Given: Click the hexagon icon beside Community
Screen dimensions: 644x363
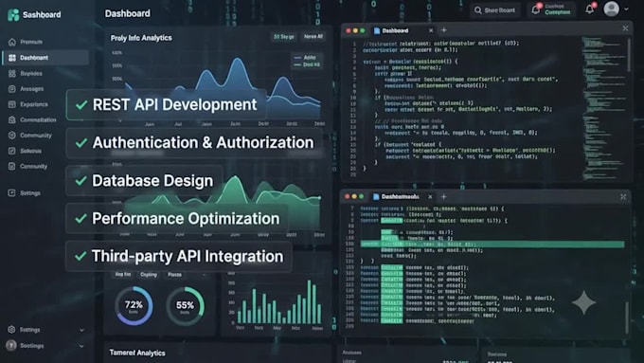Looking at the screenshot, I should 12,136.
